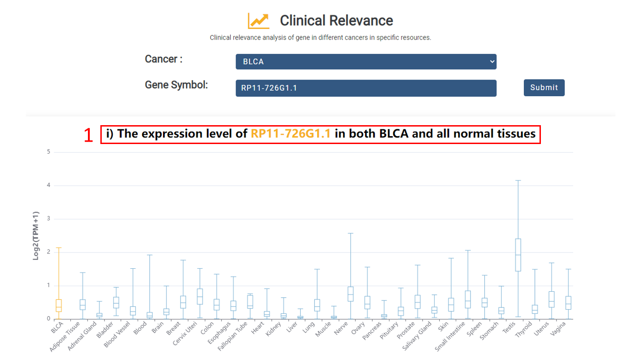Click the Vagina boxplot box
Screen dimensions: 644x358
coord(568,303)
